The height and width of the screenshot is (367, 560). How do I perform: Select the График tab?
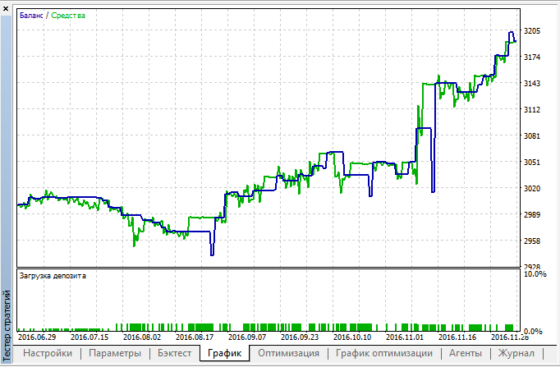pos(224,353)
